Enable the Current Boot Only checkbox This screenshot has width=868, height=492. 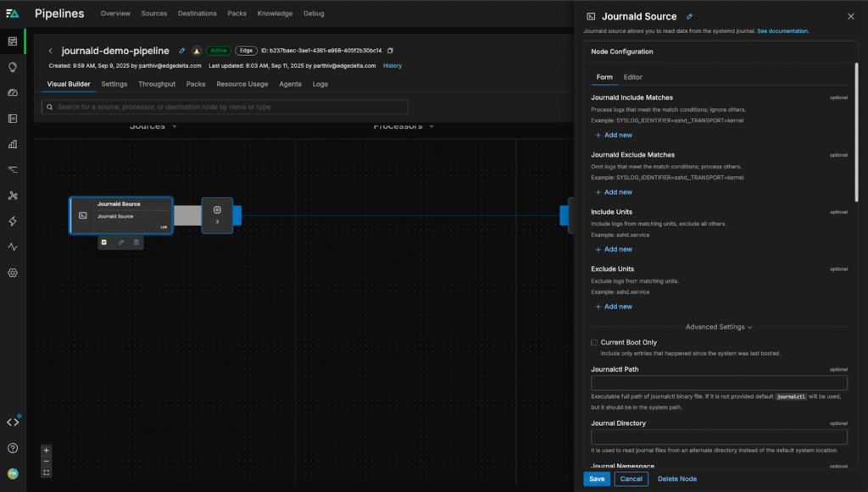click(x=594, y=342)
